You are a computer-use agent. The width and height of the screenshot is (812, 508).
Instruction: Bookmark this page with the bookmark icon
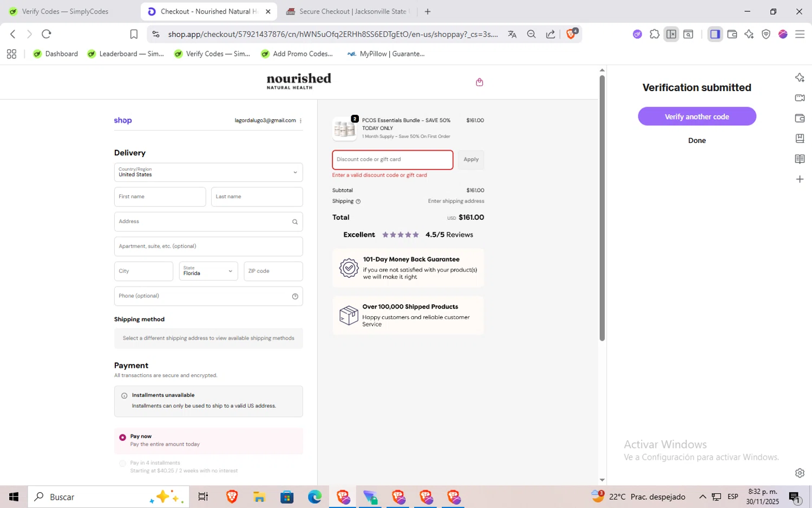point(134,34)
